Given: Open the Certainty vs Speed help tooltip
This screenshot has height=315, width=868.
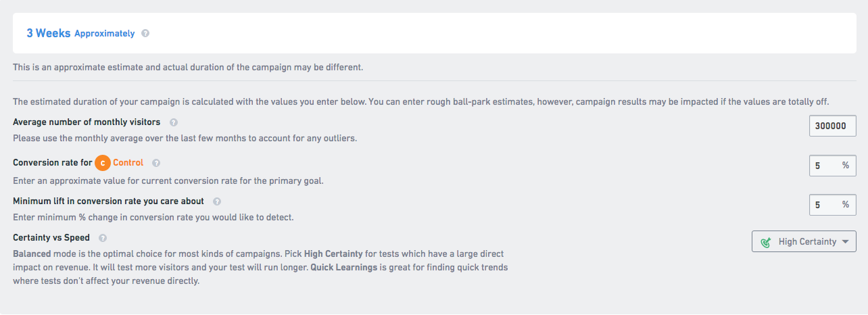Looking at the screenshot, I should tap(103, 238).
